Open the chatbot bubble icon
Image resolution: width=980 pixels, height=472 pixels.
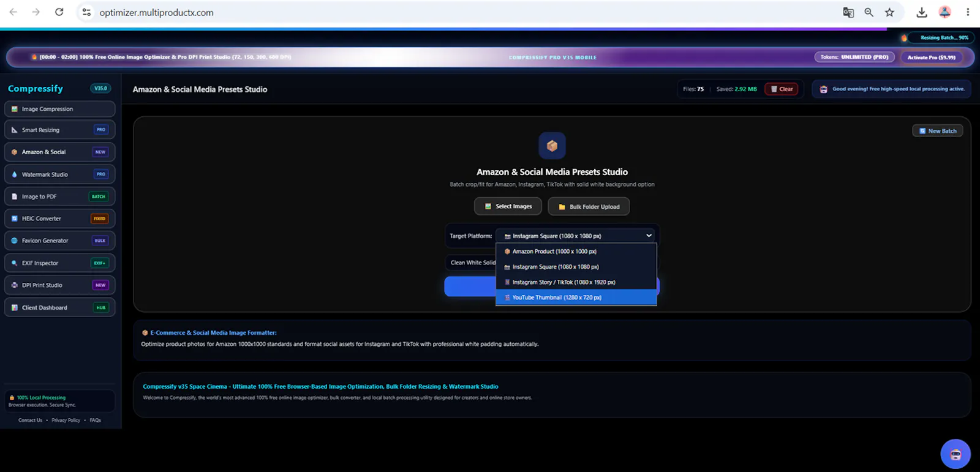[x=956, y=454]
